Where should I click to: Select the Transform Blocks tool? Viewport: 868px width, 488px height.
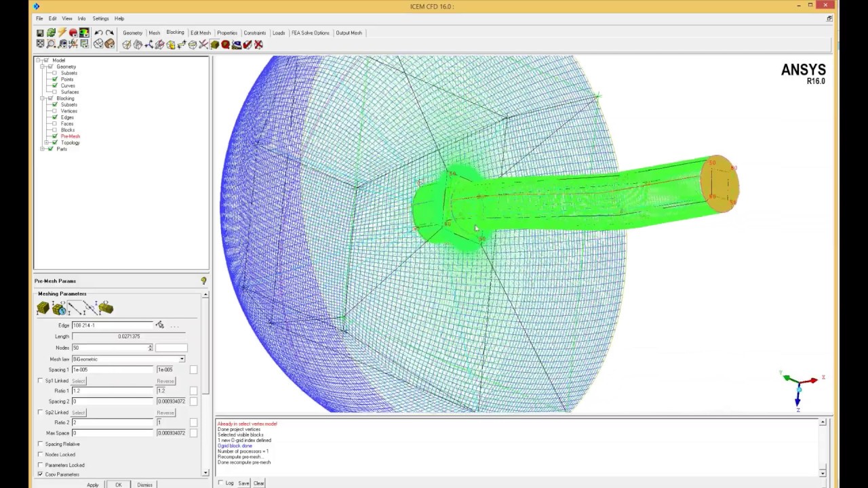pos(193,45)
